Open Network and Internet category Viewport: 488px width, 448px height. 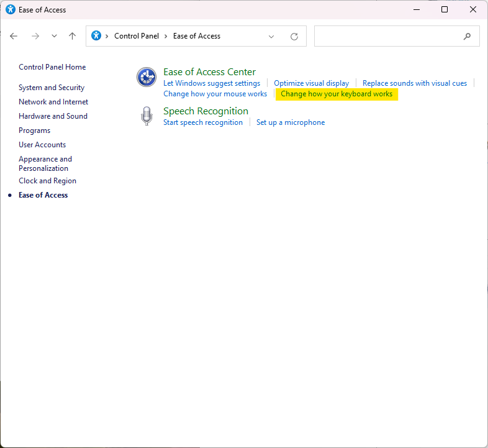[53, 102]
